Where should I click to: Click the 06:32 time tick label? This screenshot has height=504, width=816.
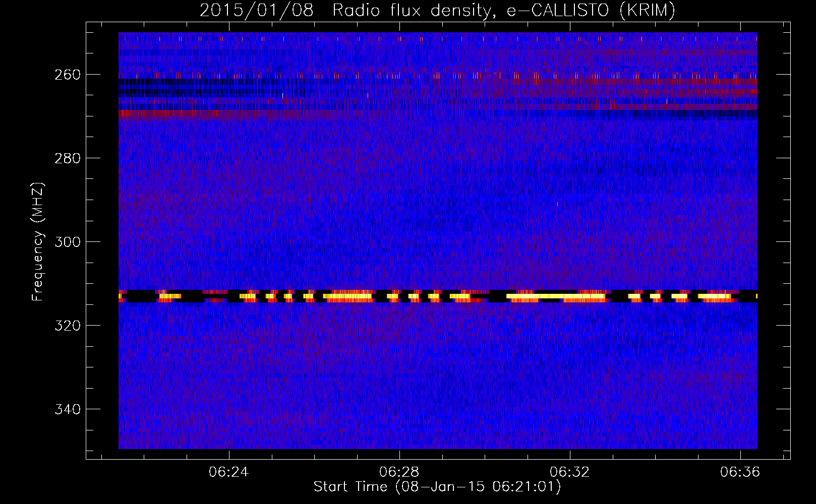pos(570,472)
